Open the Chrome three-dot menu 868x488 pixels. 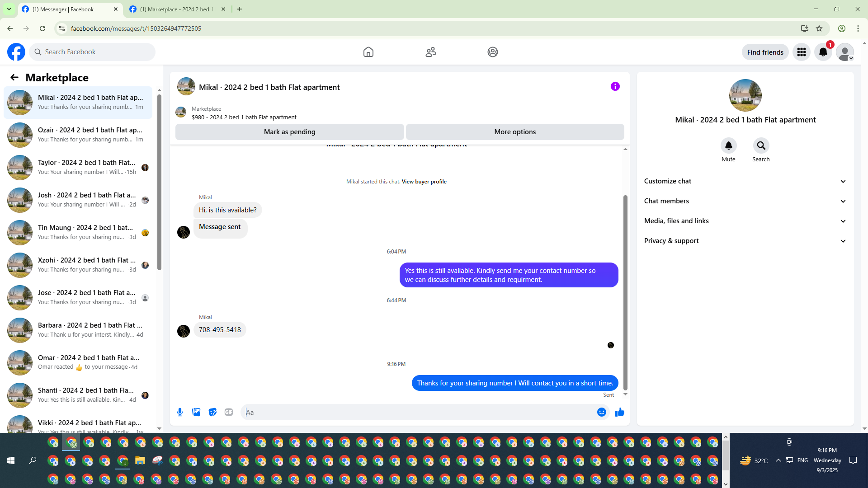pos(858,28)
